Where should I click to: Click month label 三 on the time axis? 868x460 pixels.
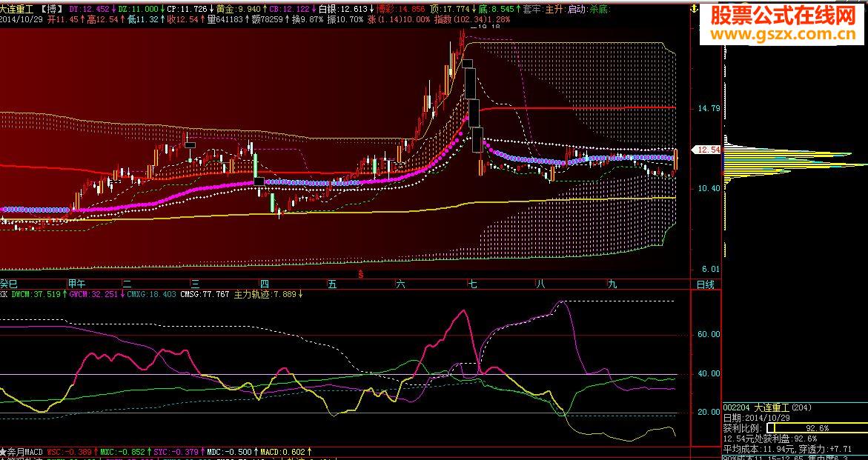194,284
